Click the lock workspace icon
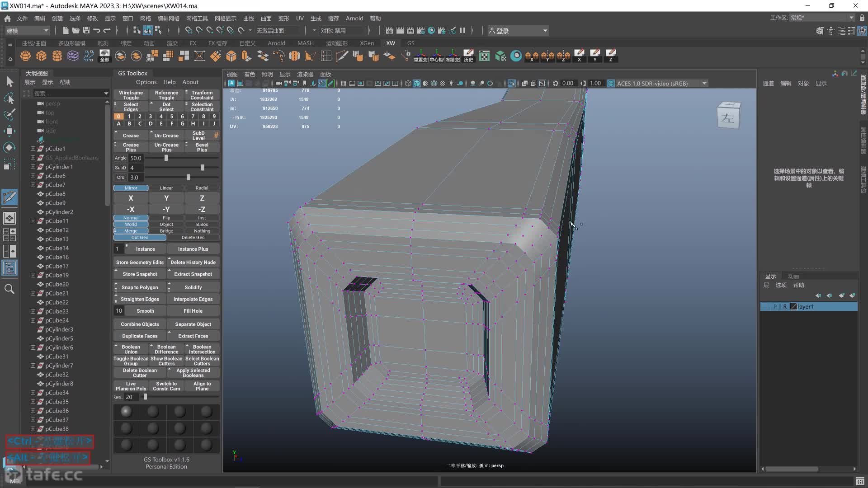868x488 pixels. [862, 18]
